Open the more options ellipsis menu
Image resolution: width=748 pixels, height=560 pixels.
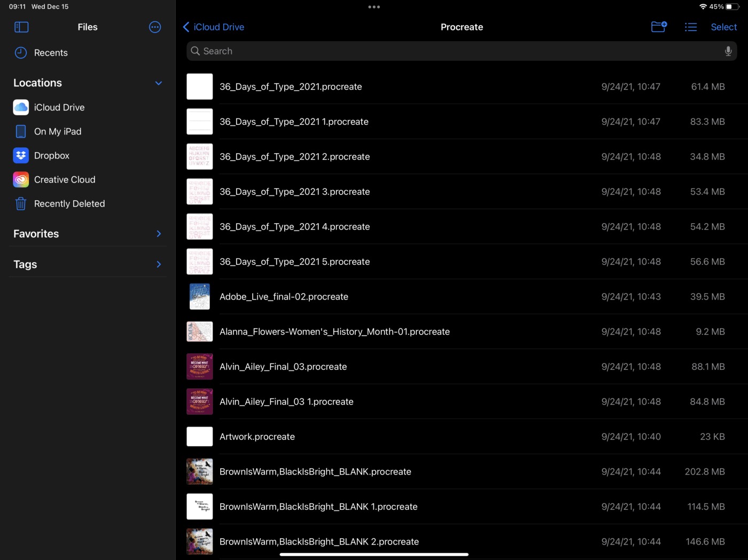coord(155,27)
